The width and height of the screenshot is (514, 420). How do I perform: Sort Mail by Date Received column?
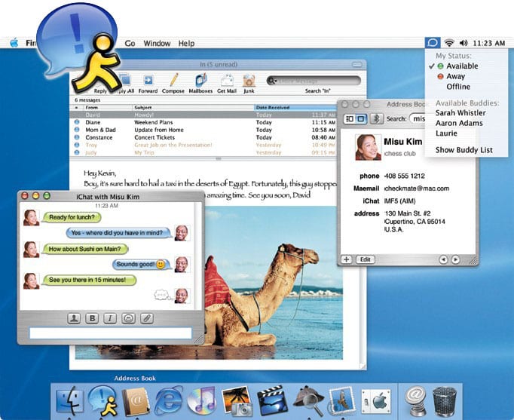pyautogui.click(x=295, y=107)
